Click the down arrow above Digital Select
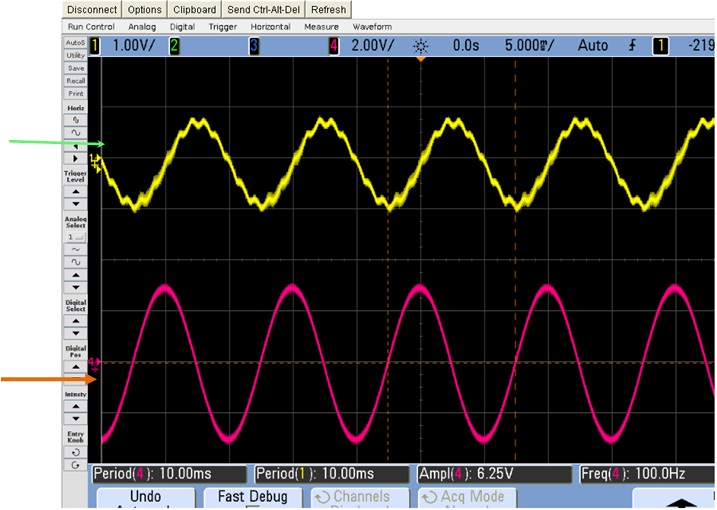 [x=75, y=288]
